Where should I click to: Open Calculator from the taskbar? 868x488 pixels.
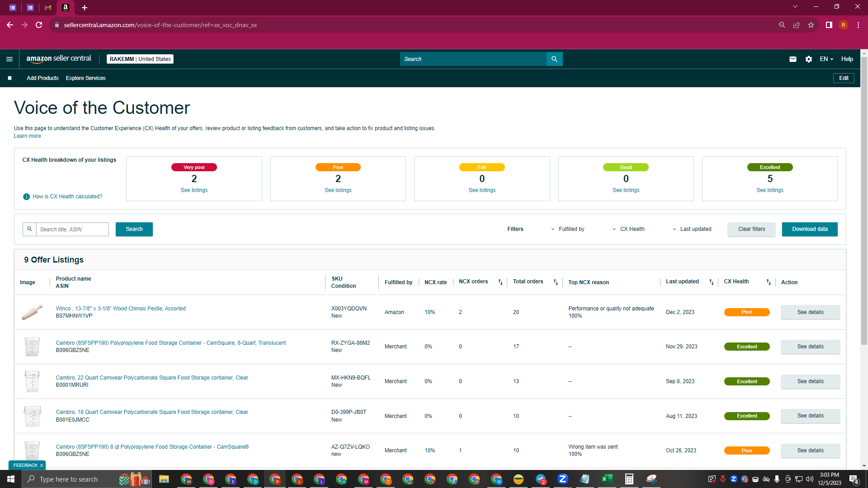coord(629,479)
